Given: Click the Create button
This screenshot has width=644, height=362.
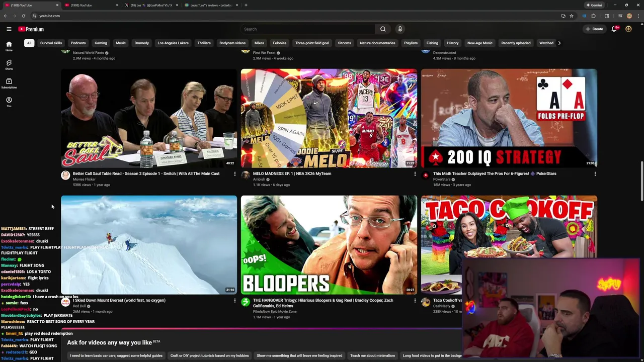Looking at the screenshot, I should (594, 29).
